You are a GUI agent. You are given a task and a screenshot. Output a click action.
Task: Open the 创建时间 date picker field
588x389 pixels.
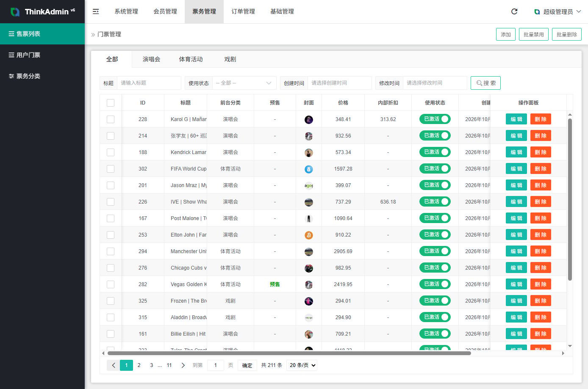tap(340, 83)
